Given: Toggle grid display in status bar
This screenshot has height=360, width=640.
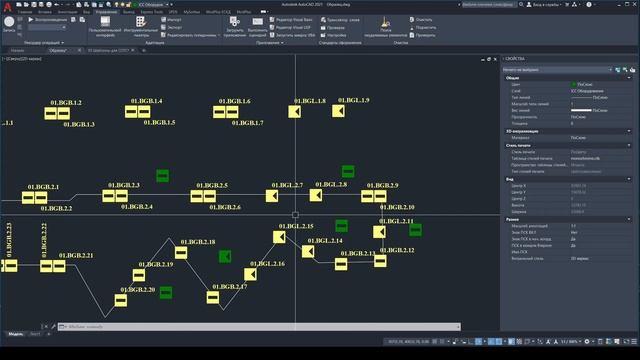Looking at the screenshot, I should 435,341.
